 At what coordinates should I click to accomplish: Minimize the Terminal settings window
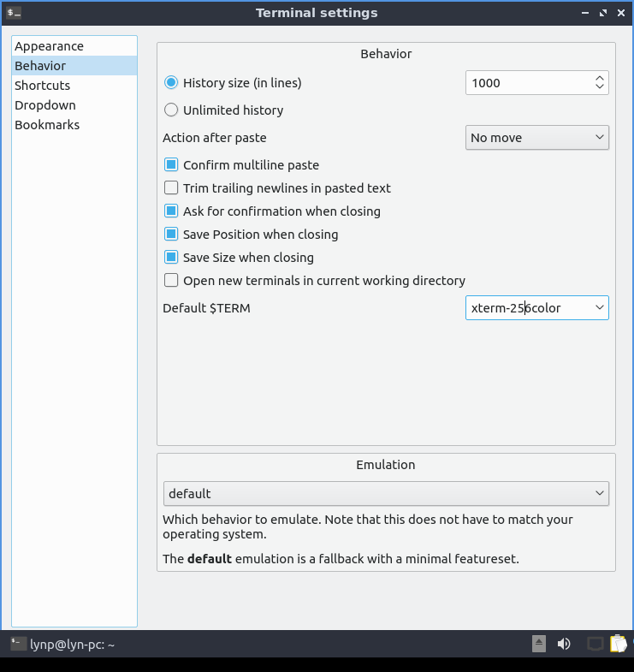coord(585,13)
